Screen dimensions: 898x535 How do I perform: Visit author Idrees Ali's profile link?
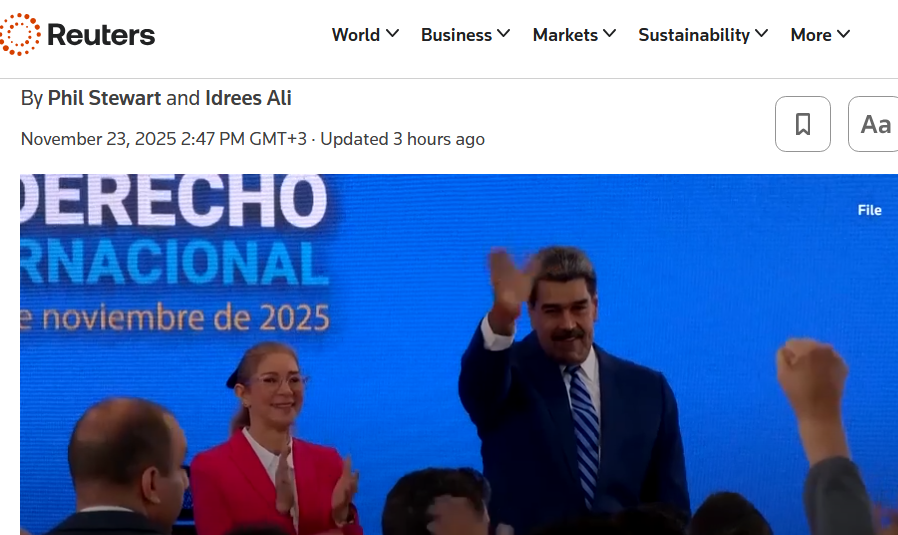(x=248, y=98)
